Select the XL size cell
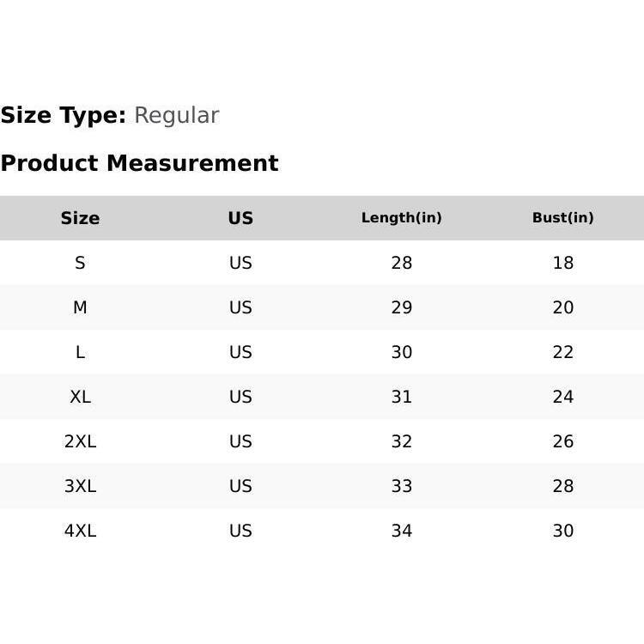The image size is (644, 644). tap(80, 397)
